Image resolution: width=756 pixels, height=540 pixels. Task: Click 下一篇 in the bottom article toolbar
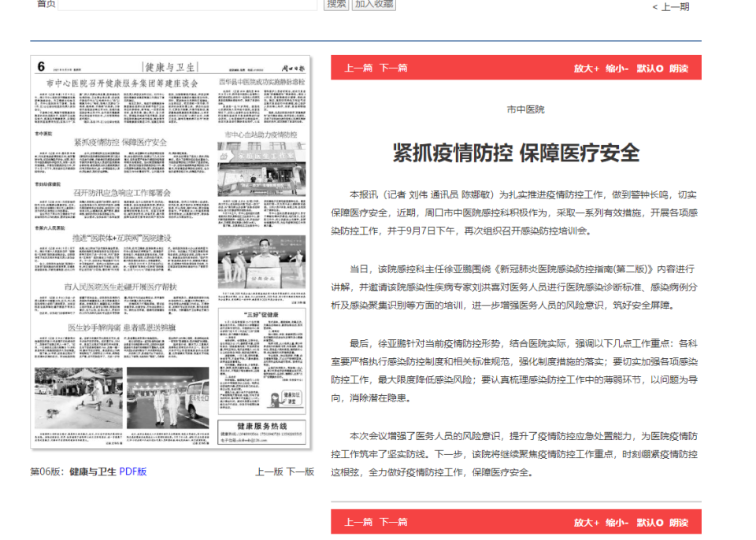[394, 522]
